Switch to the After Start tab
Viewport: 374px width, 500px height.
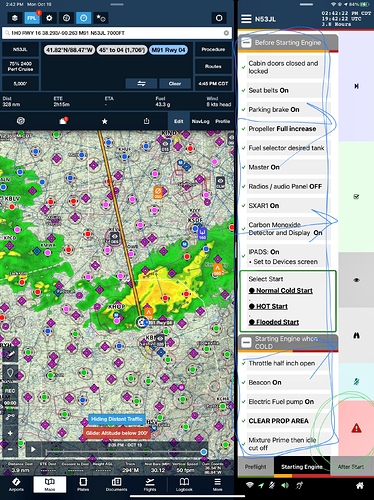[x=351, y=467]
